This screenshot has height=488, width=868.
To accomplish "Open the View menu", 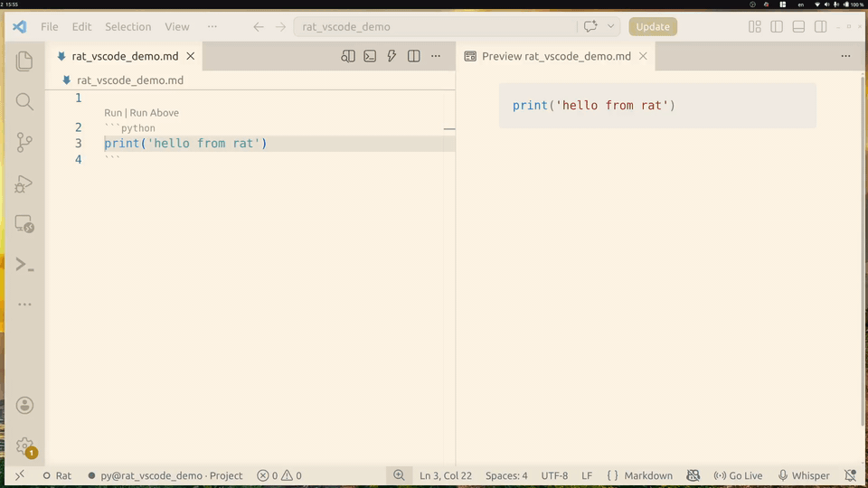I will [x=176, y=26].
